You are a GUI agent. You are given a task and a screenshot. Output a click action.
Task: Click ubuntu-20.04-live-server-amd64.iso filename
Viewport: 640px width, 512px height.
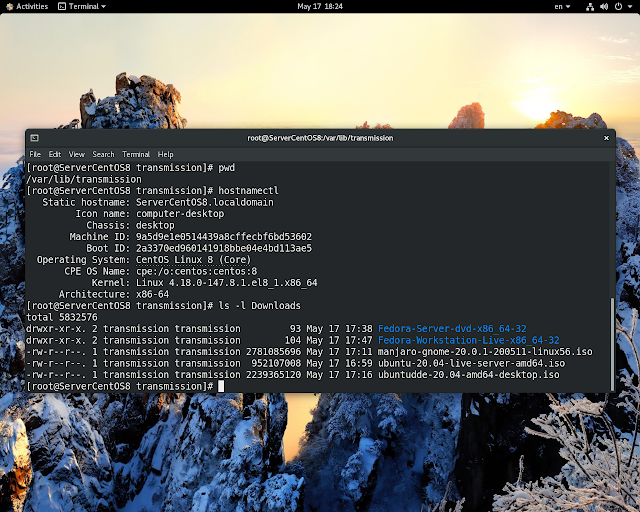point(471,363)
